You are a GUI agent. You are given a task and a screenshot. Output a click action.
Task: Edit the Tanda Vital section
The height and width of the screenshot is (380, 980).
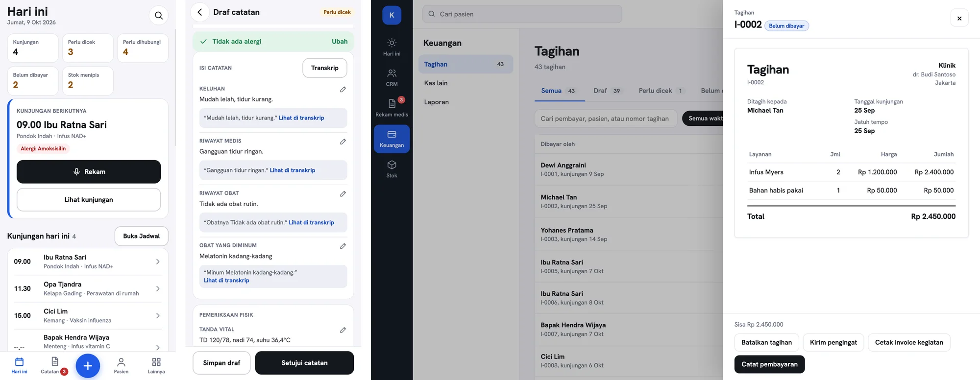pyautogui.click(x=343, y=330)
